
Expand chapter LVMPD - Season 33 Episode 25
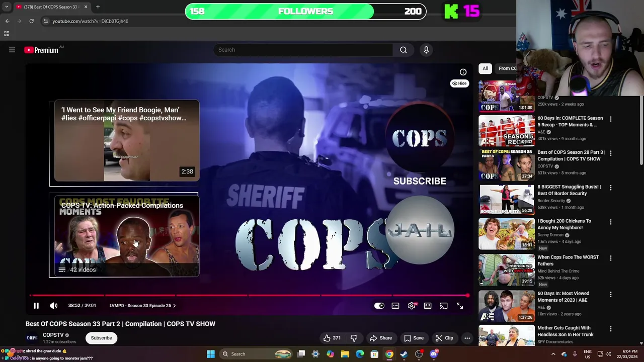coord(142,306)
